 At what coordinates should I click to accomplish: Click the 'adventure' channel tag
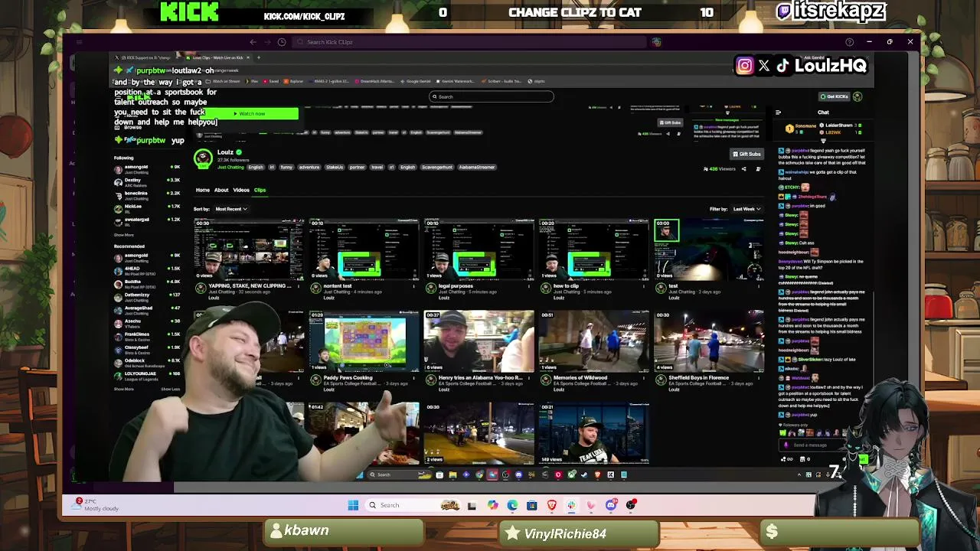coord(309,167)
